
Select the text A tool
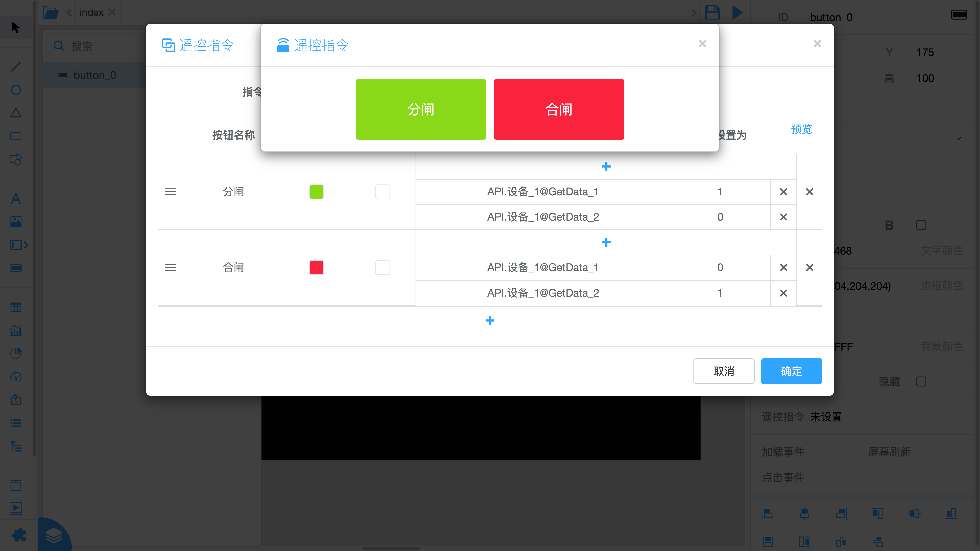(16, 199)
